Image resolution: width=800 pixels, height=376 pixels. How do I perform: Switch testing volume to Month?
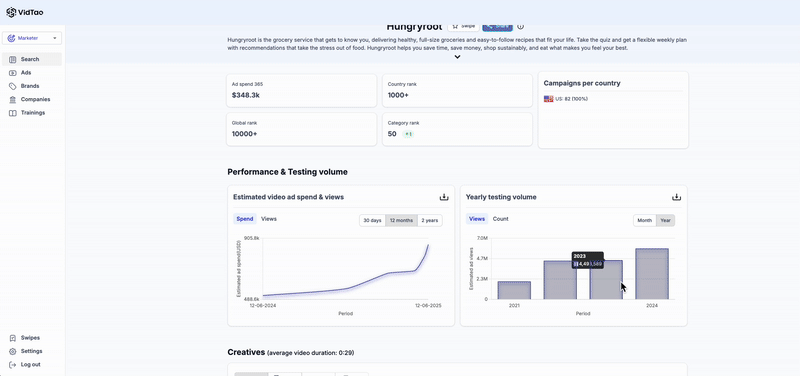point(644,220)
